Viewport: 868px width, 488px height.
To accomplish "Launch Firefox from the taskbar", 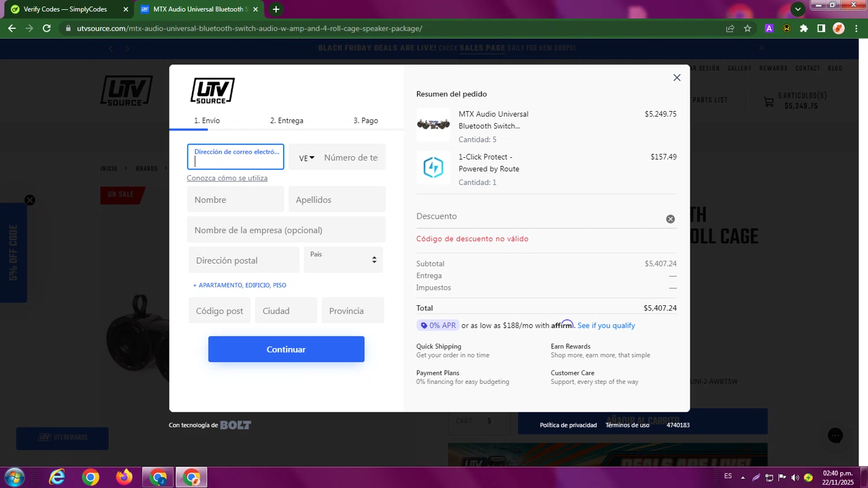I will pos(124,477).
